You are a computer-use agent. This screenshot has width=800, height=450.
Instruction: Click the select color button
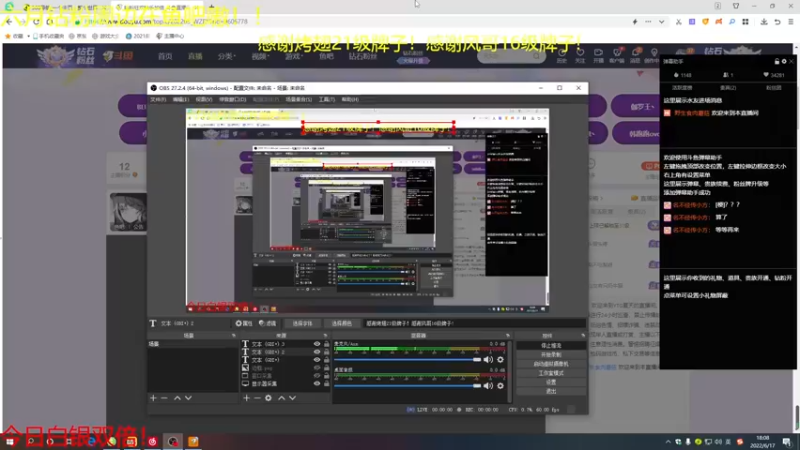pos(342,323)
